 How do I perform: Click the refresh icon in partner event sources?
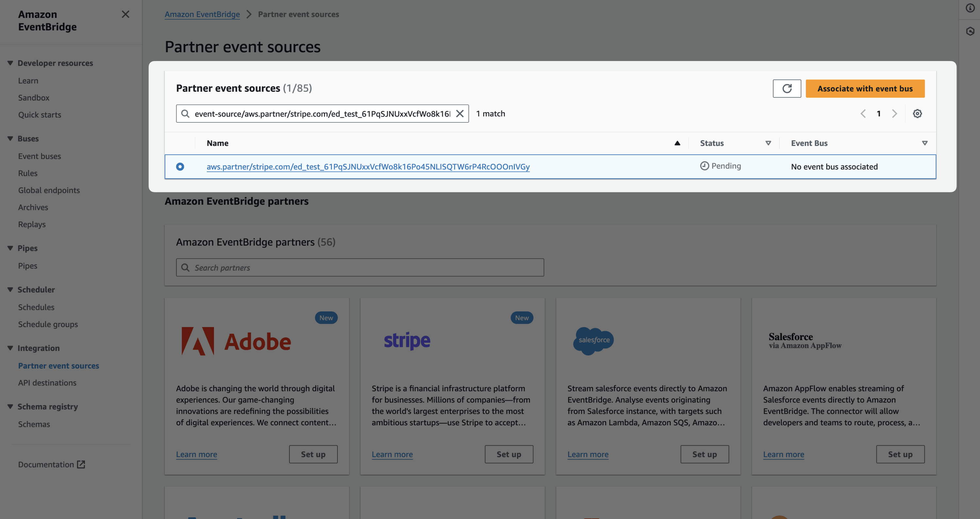click(787, 88)
